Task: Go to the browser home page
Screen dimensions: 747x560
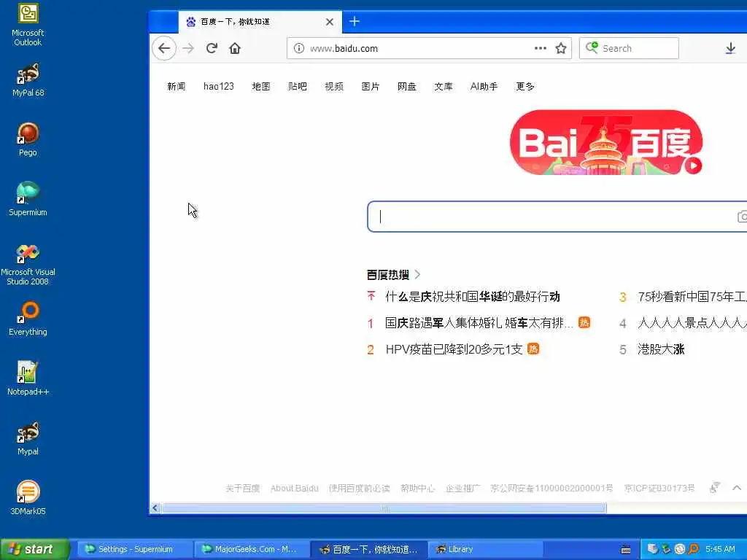Action: point(235,48)
